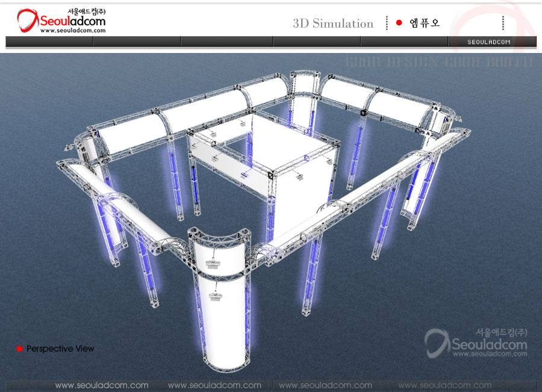542x392 pixels.
Task: Click the 3D Simulation title text
Action: [x=333, y=23]
